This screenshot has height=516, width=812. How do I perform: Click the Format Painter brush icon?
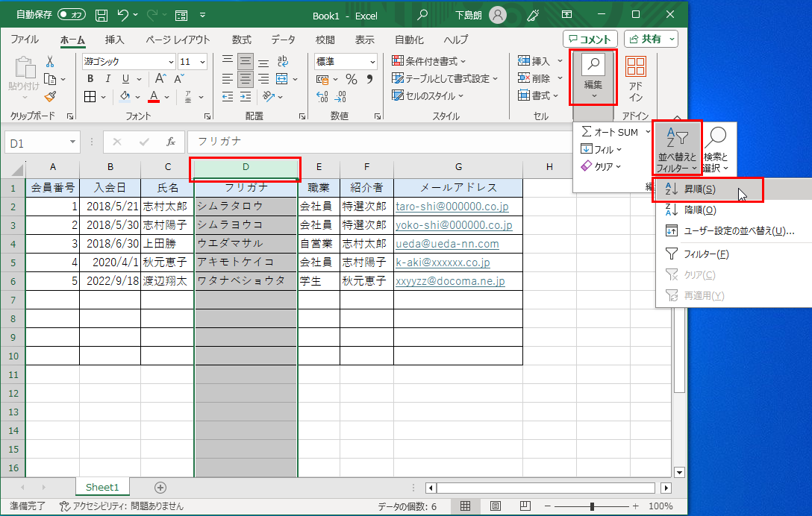click(50, 96)
